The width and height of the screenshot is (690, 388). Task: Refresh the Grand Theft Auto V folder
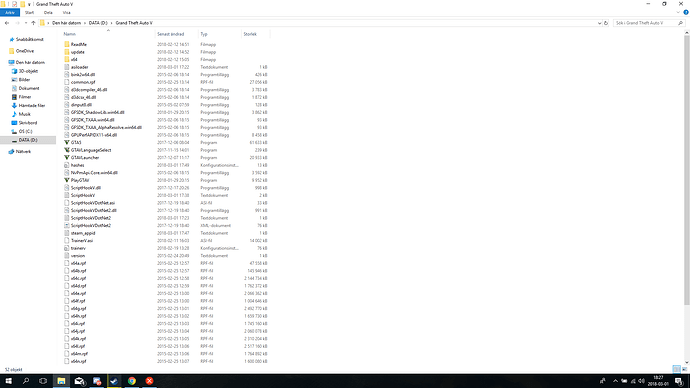tap(606, 23)
